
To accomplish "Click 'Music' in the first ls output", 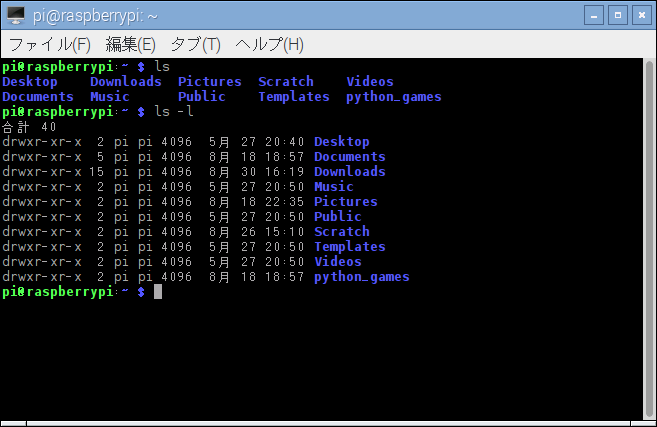I will [110, 97].
